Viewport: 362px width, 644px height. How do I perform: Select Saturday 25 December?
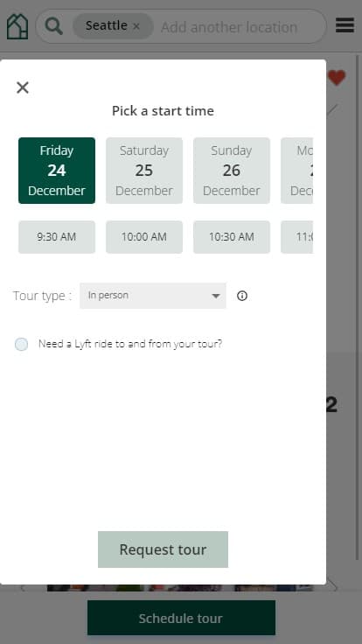144,171
